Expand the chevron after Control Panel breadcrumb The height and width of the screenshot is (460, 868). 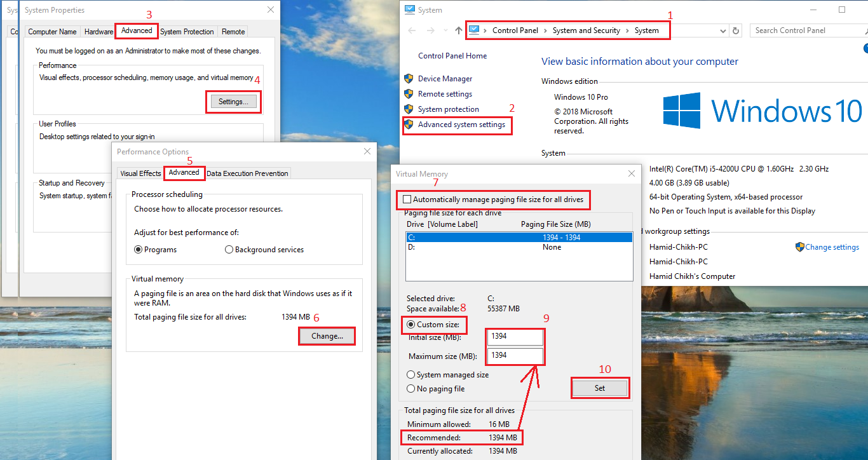coord(545,30)
